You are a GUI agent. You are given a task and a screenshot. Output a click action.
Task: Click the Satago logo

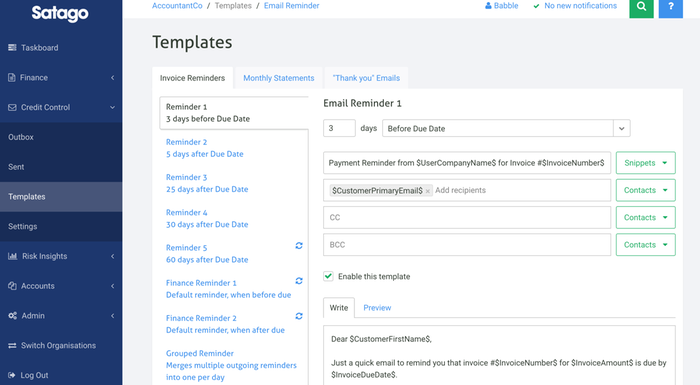[x=60, y=13]
